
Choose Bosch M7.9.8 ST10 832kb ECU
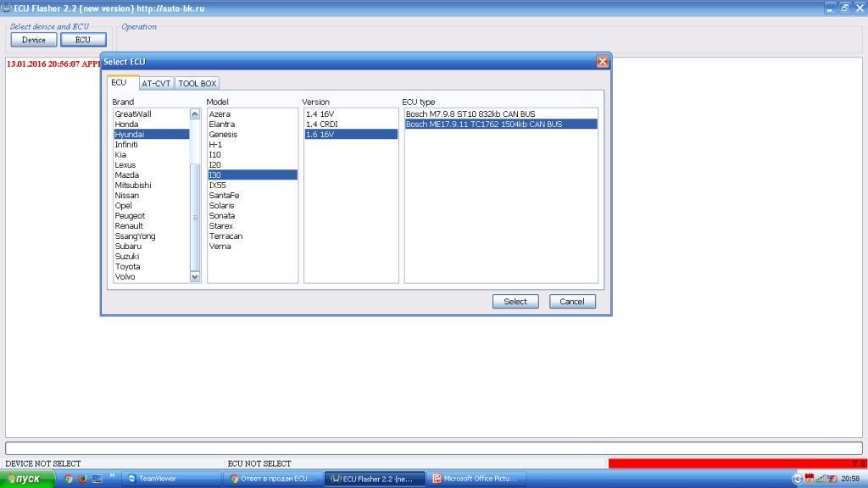tap(501, 114)
